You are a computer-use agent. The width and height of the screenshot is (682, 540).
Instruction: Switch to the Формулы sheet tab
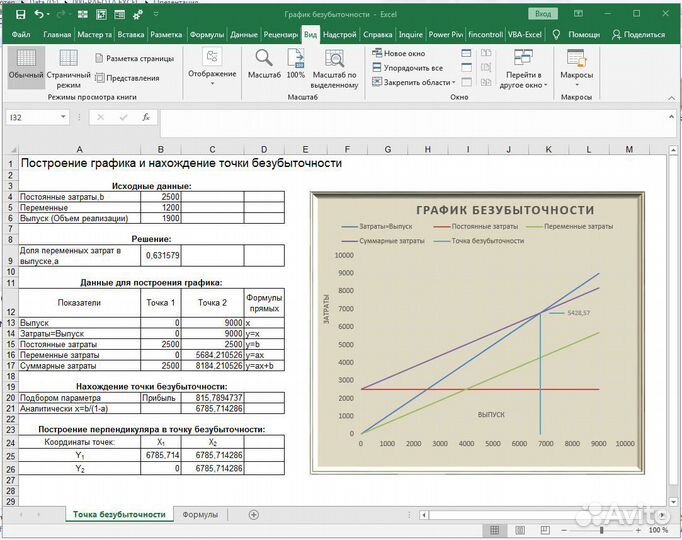pyautogui.click(x=200, y=515)
